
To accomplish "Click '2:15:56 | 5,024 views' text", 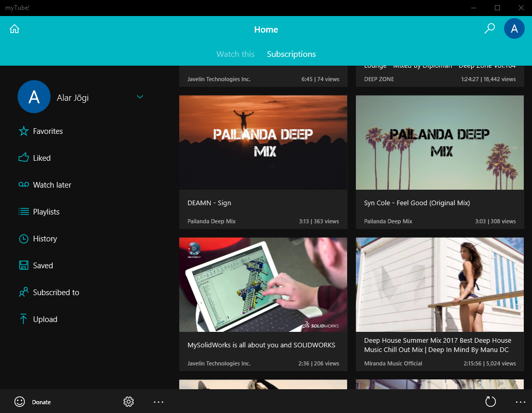I will 490,363.
